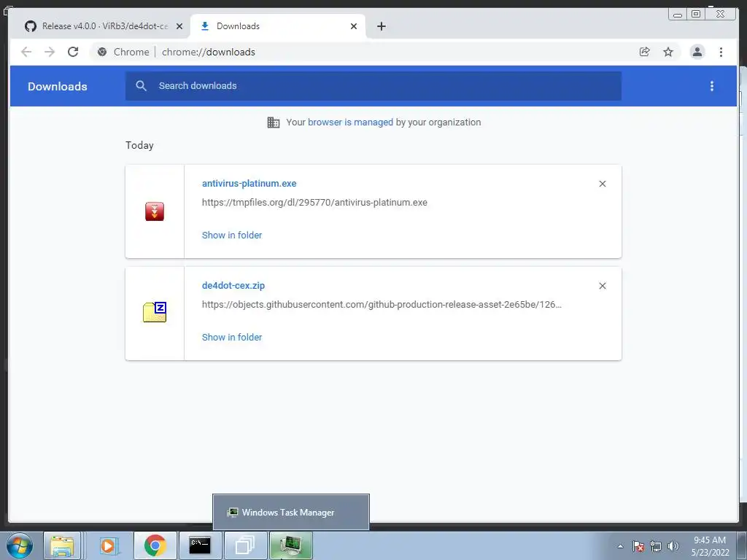747x560 pixels.
Task: Open the de4dot-cex.zip file link
Action: [233, 286]
